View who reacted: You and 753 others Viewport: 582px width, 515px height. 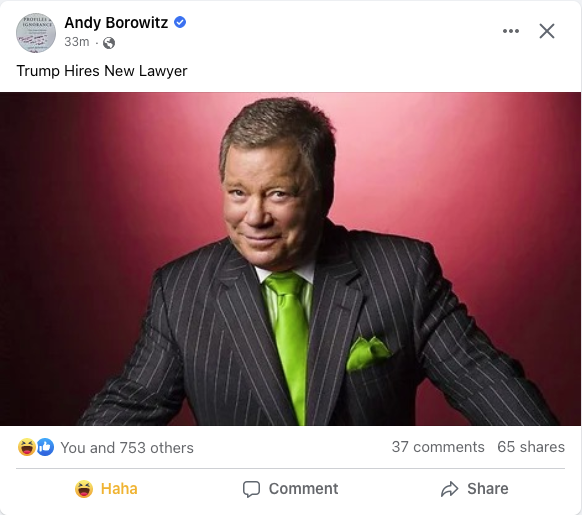point(127,448)
